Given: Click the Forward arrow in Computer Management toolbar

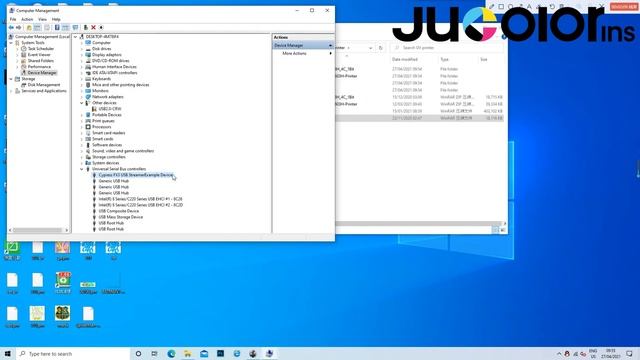Looking at the screenshot, I should 18,27.
